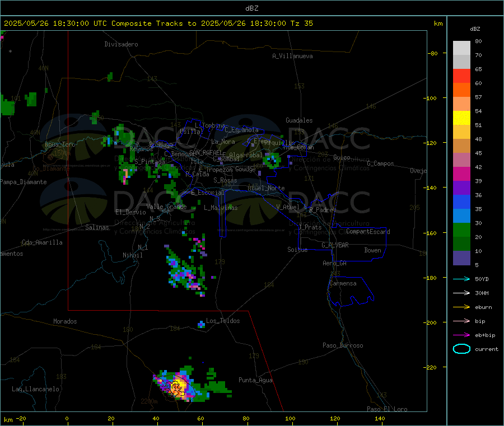Viewport: 504px width, 426px height.
Task: Click the Guadales place label
Action: [299, 120]
